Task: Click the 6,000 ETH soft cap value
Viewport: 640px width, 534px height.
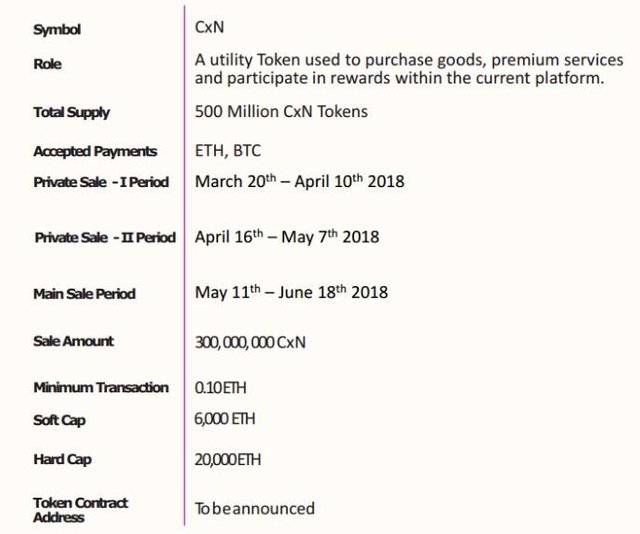Action: [225, 419]
